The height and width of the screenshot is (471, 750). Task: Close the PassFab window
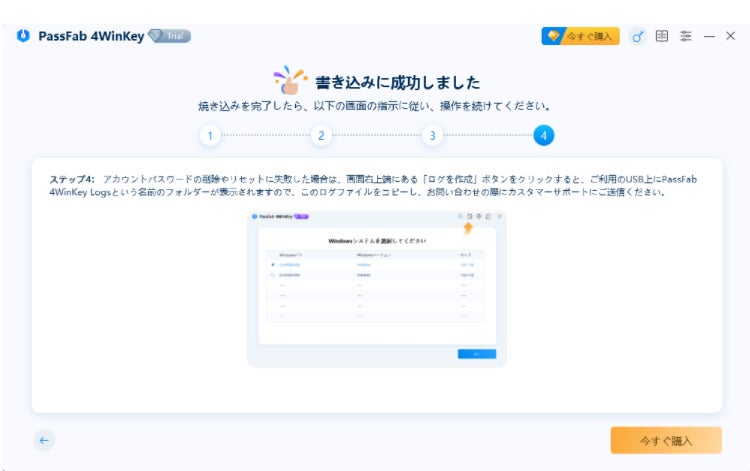730,36
